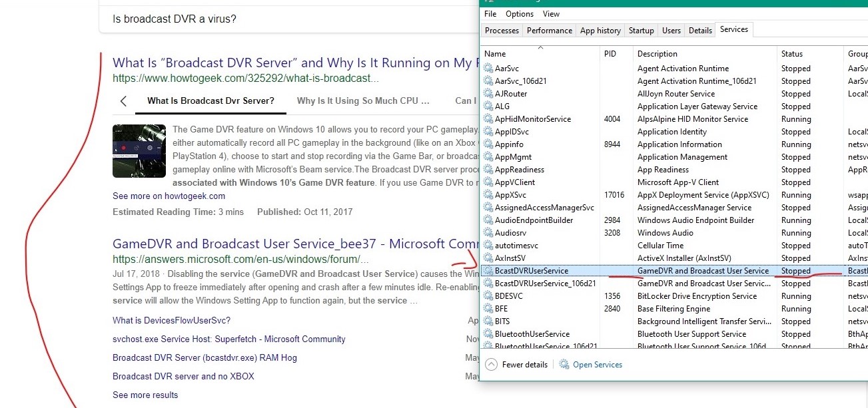868x408 pixels.
Task: Sort services by the Name column header
Action: pos(495,54)
